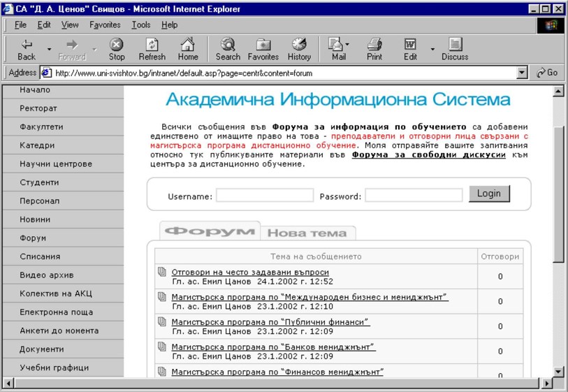Select Учебни графици in the sidebar
This screenshot has height=392, width=568.
(54, 368)
